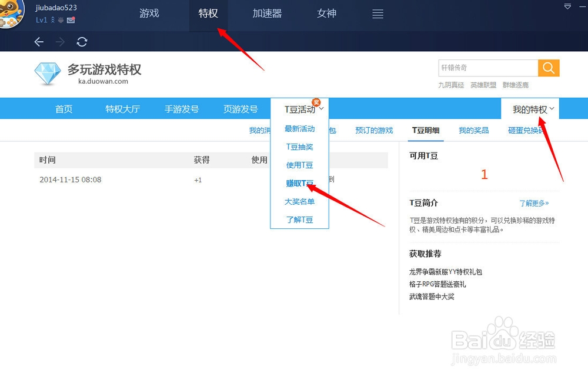Click the user avatar picture
Image resolution: width=588 pixels, height=379 pixels.
tap(11, 13)
